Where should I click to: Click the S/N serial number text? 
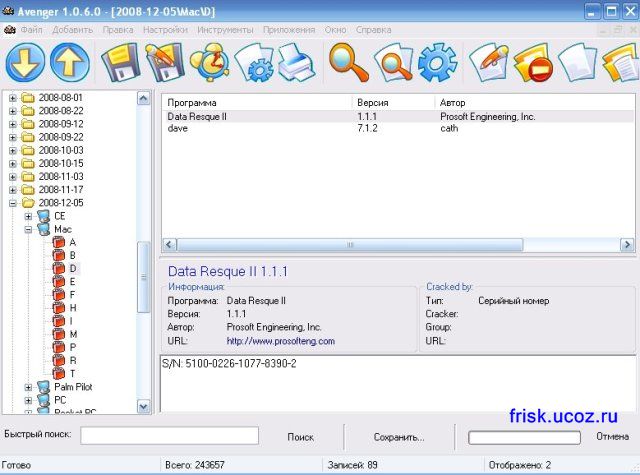pos(229,363)
